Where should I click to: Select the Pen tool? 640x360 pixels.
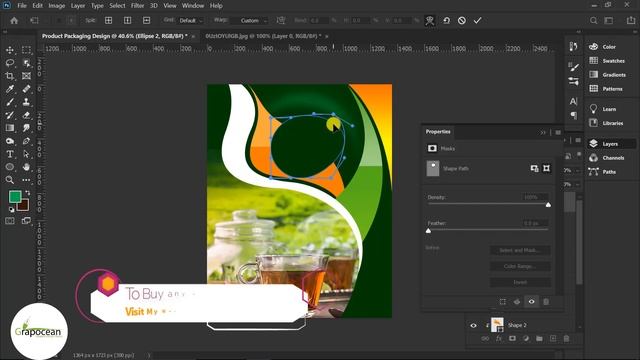pos(27,141)
